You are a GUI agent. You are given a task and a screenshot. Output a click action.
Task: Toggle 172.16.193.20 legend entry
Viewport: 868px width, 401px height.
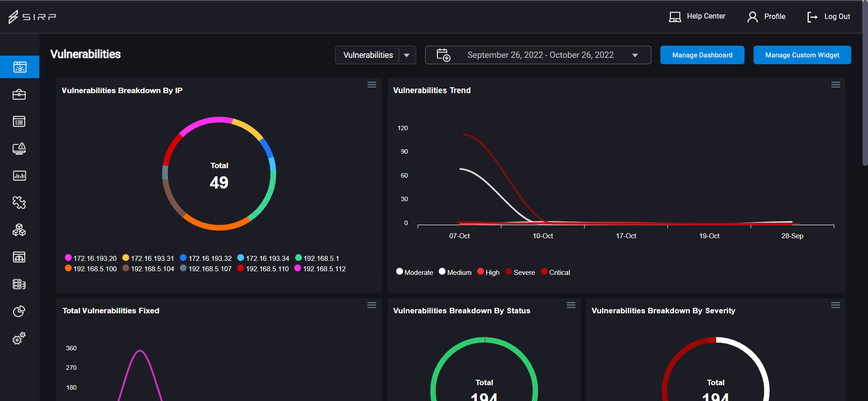tap(90, 258)
